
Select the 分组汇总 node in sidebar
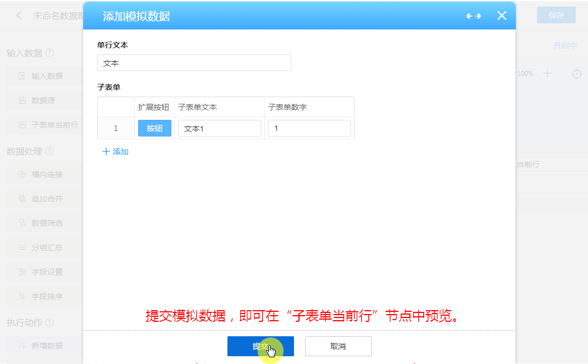47,247
